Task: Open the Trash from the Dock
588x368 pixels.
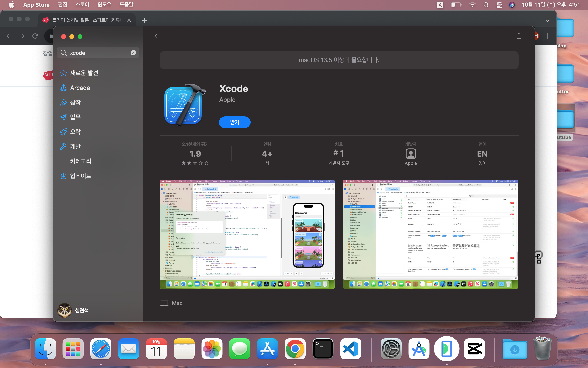Action: (542, 348)
